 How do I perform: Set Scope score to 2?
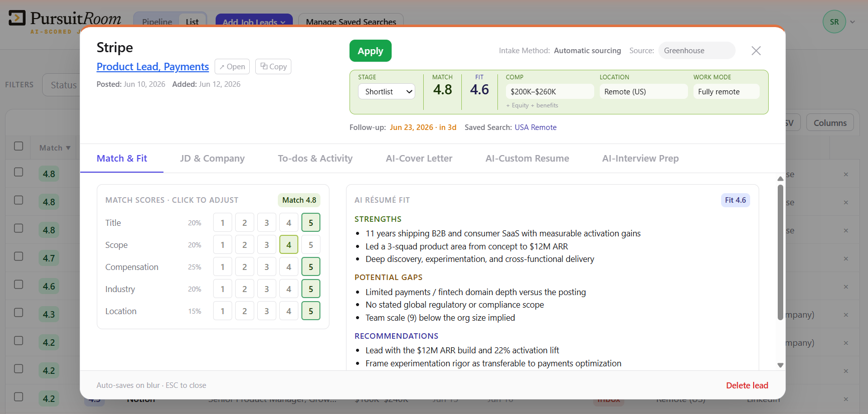click(x=245, y=245)
